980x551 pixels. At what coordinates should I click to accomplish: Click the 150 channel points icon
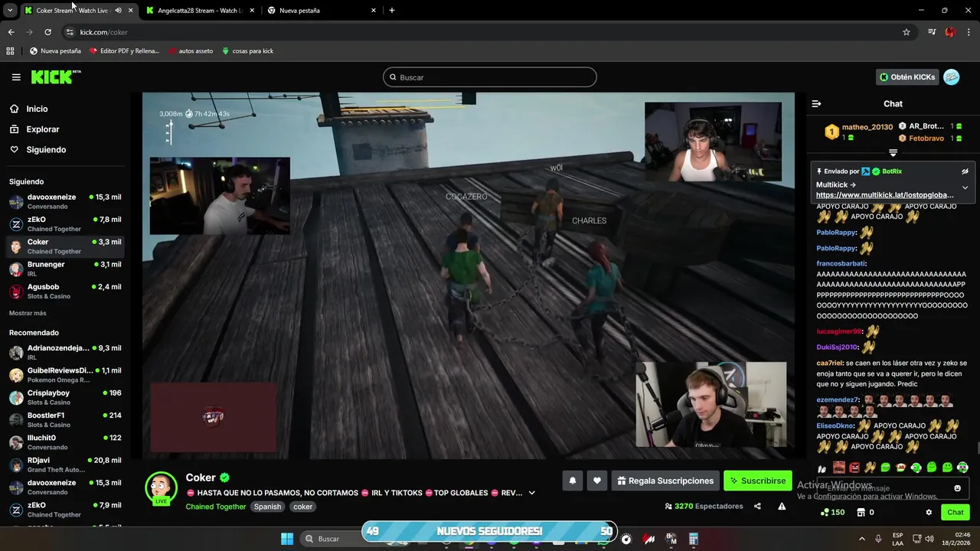point(832,512)
